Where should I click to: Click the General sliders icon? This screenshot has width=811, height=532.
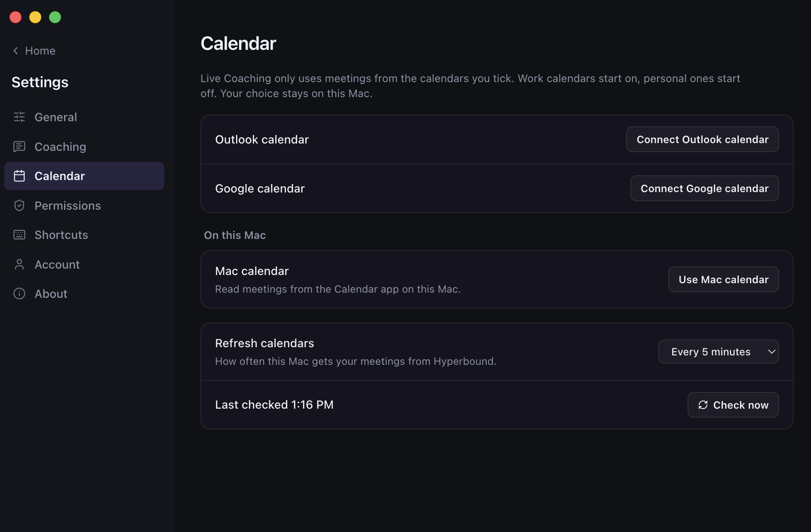coord(19,117)
